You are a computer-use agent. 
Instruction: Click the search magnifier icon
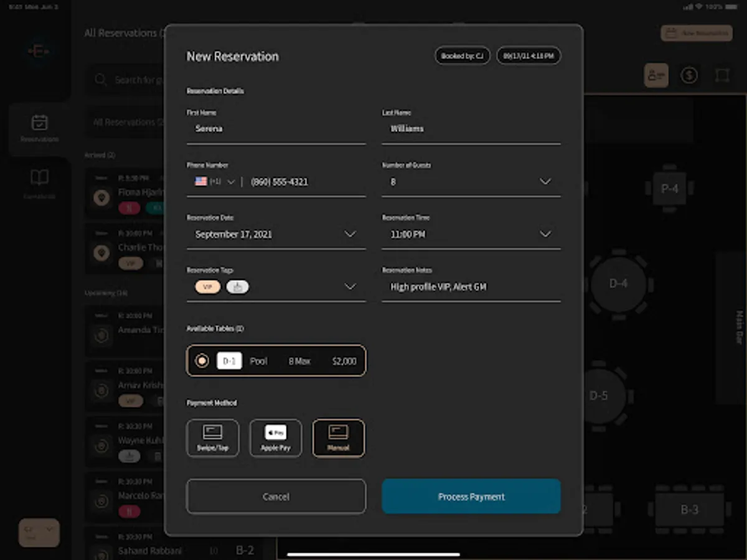pyautogui.click(x=100, y=80)
